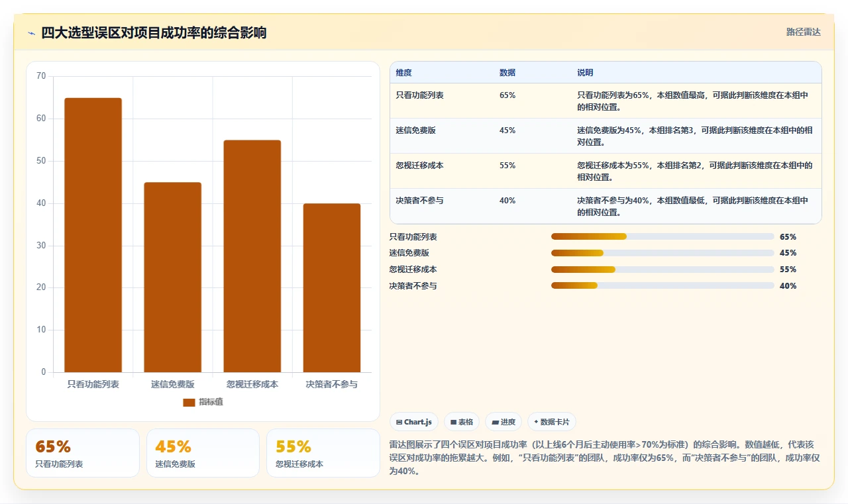
Task: Click the 维度 column header
Action: tap(403, 73)
